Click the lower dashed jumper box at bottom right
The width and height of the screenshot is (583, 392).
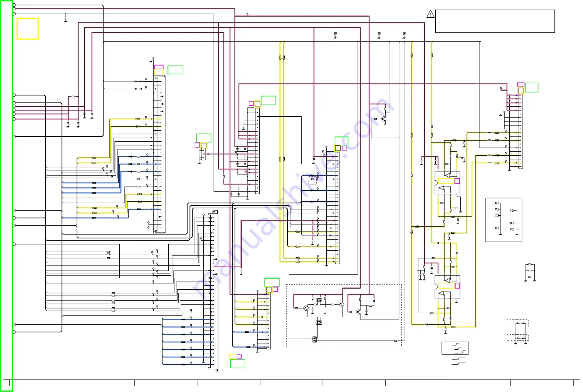coord(517,338)
